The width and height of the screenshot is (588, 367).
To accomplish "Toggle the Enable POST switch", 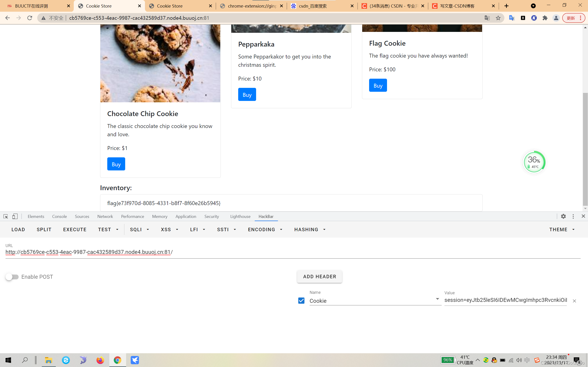I will click(x=12, y=277).
